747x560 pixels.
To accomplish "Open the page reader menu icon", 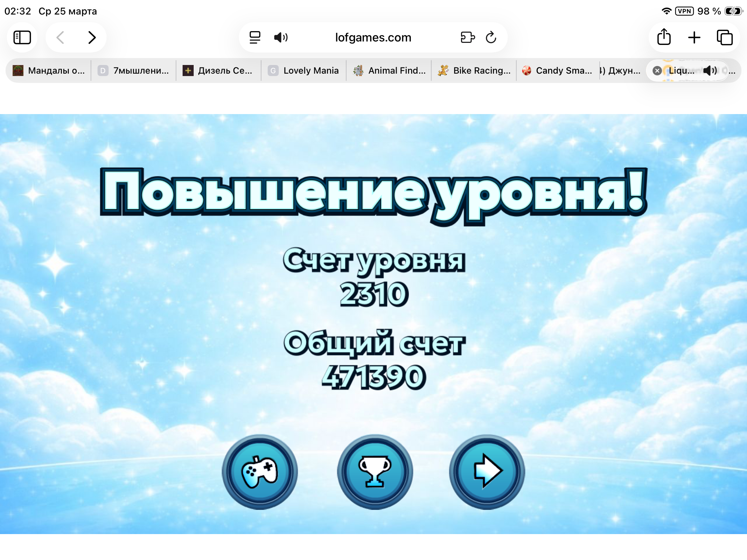I will pyautogui.click(x=255, y=37).
